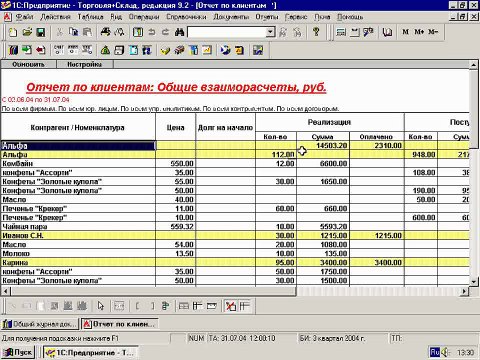Image resolution: width=480 pixels, height=360 pixels.
Task: Click the New document icon
Action: (13, 32)
